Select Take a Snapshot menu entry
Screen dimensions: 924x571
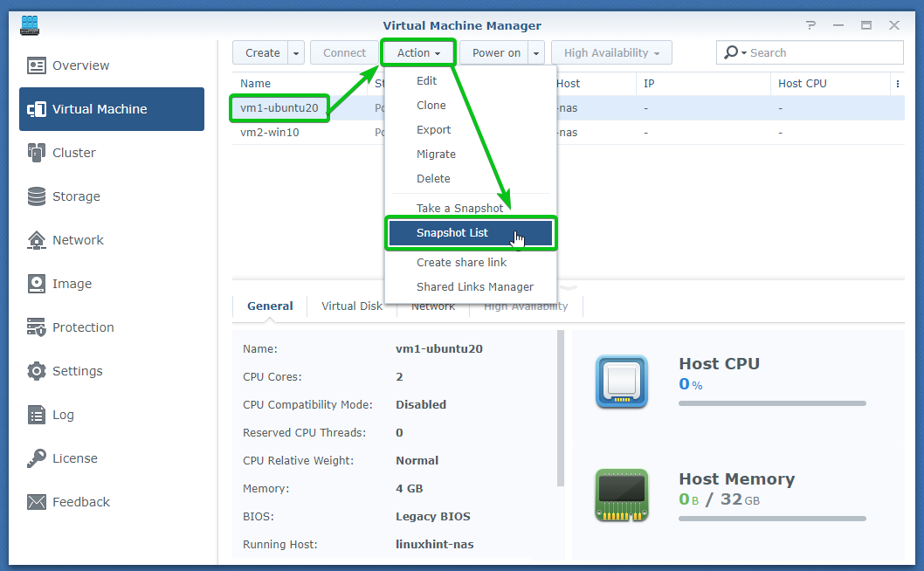pyautogui.click(x=459, y=209)
